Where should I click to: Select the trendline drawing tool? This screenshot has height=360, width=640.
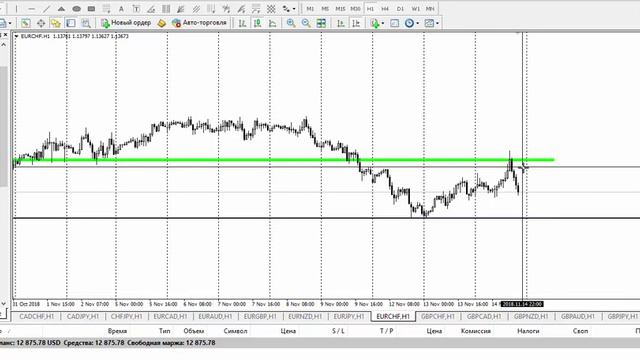point(47,9)
